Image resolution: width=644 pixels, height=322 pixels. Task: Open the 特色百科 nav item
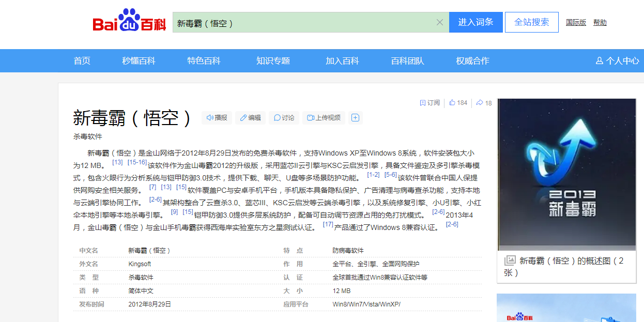click(x=204, y=60)
